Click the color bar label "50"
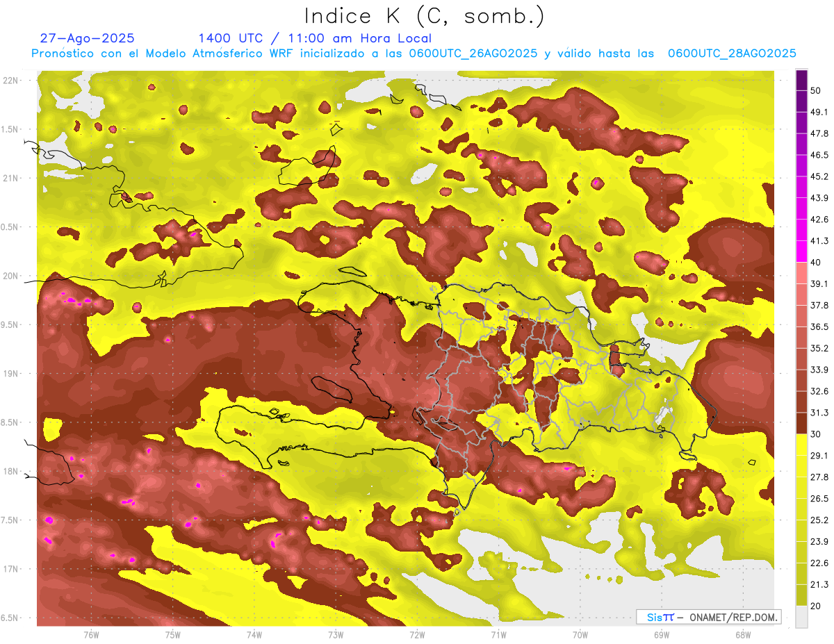Screen dimensions: 834x644 (817, 91)
